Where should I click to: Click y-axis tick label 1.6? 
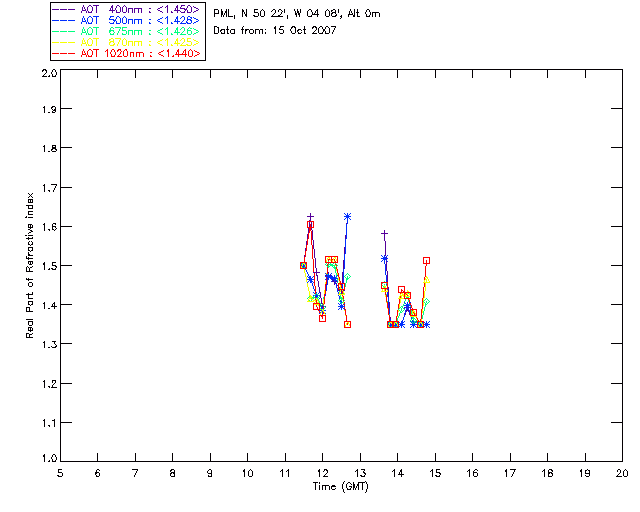(x=49, y=227)
